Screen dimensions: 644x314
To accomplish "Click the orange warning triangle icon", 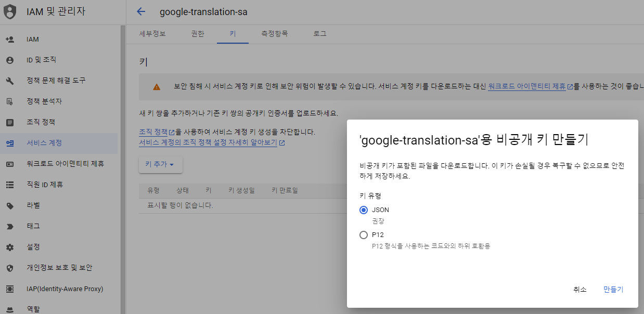I will point(157,87).
